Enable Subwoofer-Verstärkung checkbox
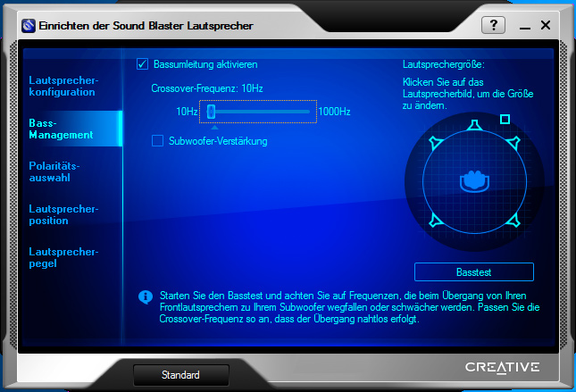 pyautogui.click(x=157, y=141)
